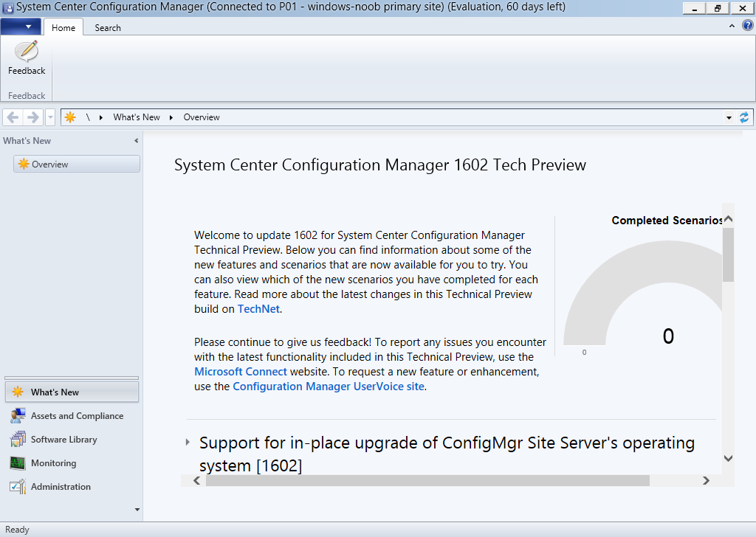Minimize the Configuration Manager window
The width and height of the screenshot is (756, 537).
pyautogui.click(x=694, y=8)
